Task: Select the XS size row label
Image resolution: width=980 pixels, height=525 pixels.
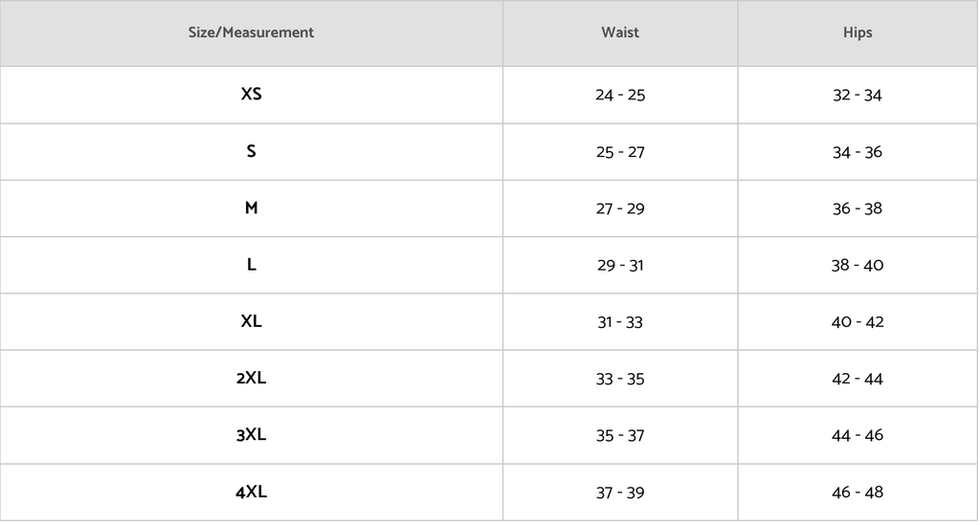Action: [251, 95]
